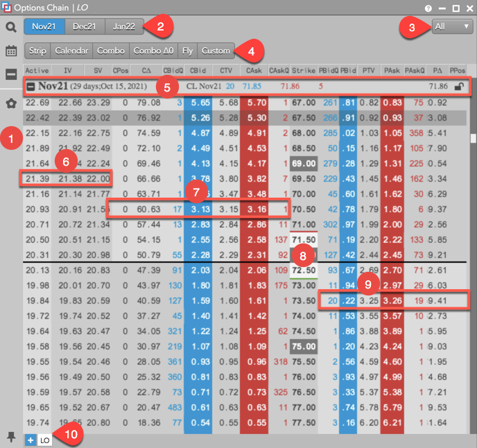477x448 pixels.
Task: Click the pin icon at bottom left
Action: pos(11,436)
